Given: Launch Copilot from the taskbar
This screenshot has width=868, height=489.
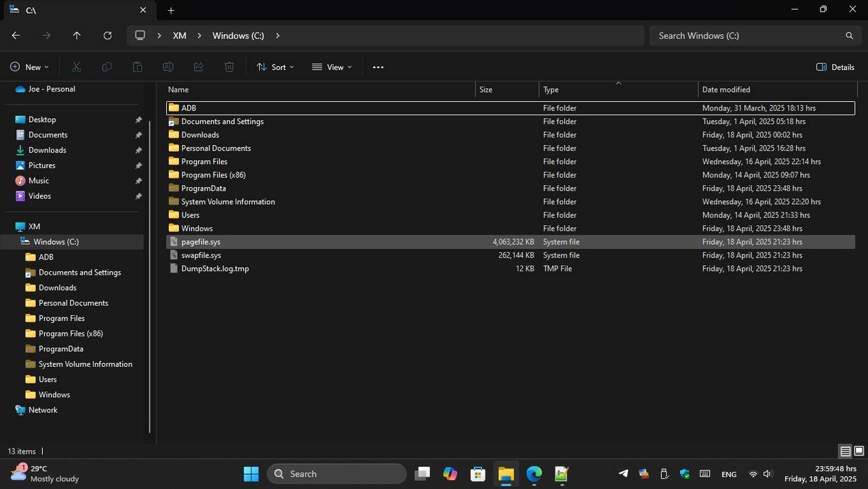Looking at the screenshot, I should [x=450, y=473].
